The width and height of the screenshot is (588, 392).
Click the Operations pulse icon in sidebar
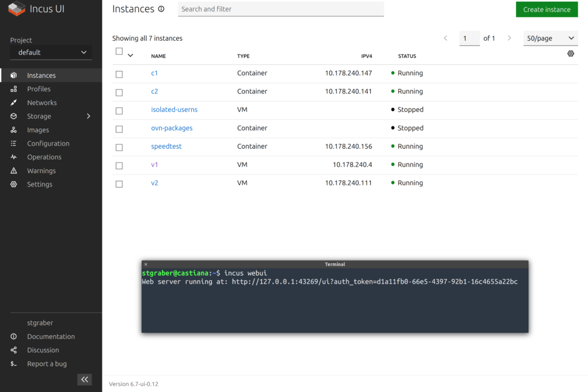point(14,157)
